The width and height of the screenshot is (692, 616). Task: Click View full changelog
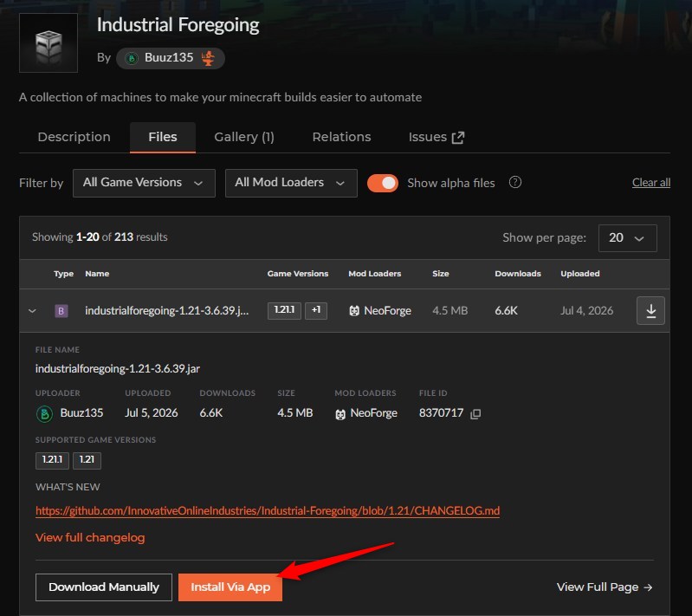coord(90,538)
